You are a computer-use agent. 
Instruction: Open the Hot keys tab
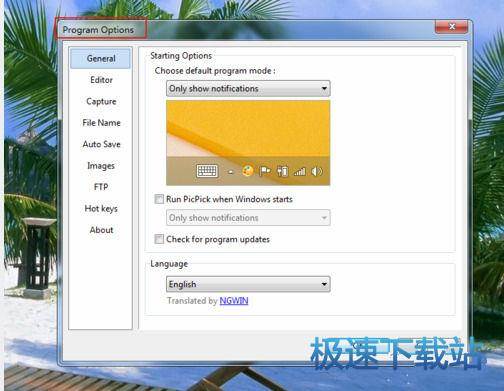pos(101,209)
